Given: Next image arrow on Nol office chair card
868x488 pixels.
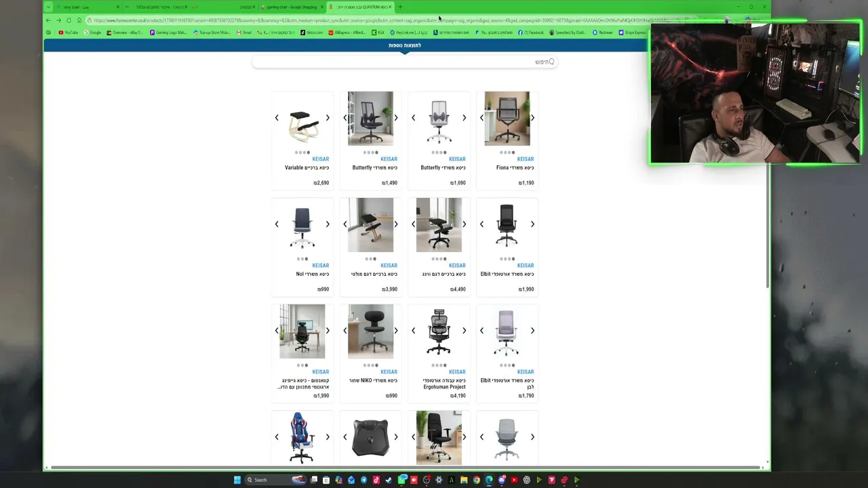Looking at the screenshot, I should pos(328,224).
